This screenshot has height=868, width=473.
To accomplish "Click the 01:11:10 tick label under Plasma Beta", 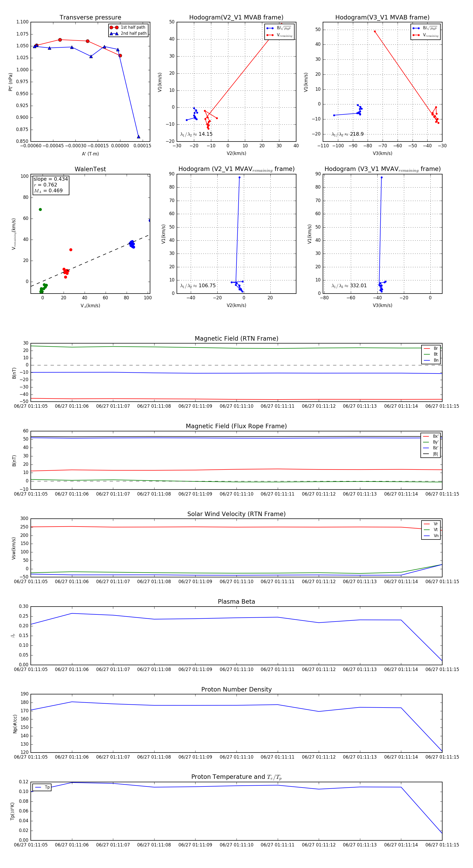I will 236,669.
